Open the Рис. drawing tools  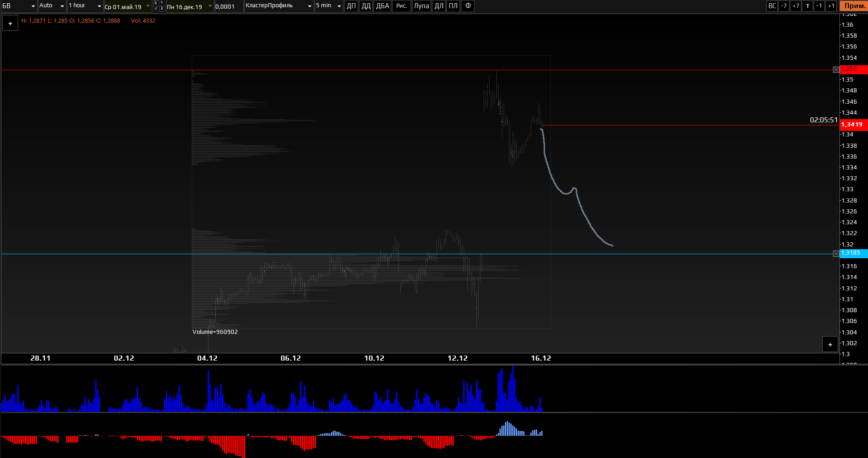click(x=401, y=6)
